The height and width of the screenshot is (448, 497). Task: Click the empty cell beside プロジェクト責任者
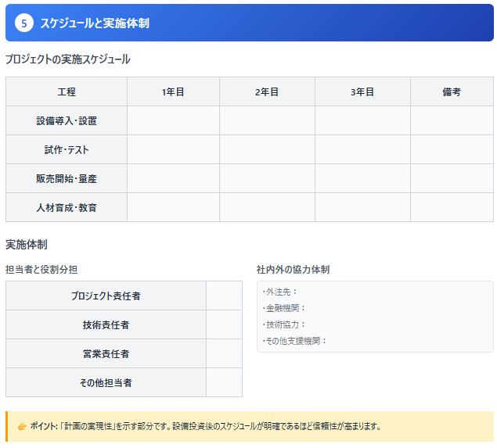(224, 296)
